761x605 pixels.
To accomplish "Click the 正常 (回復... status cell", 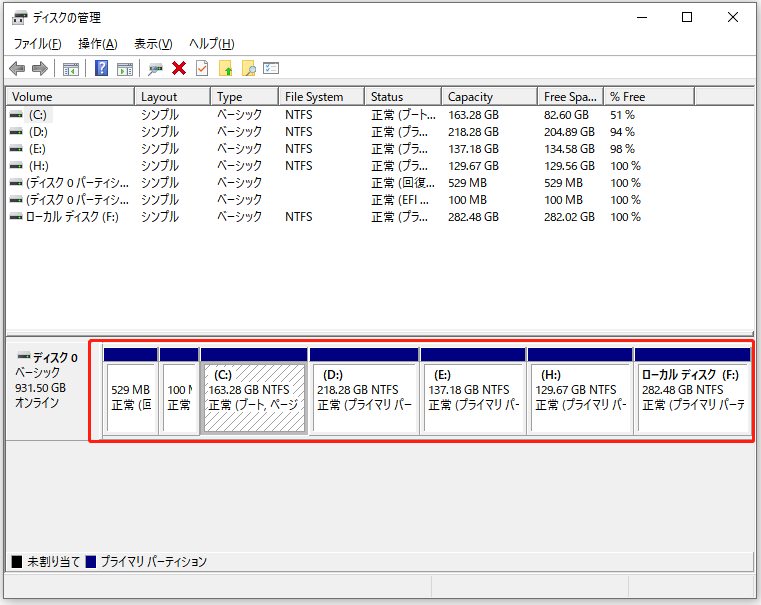I will click(403, 183).
